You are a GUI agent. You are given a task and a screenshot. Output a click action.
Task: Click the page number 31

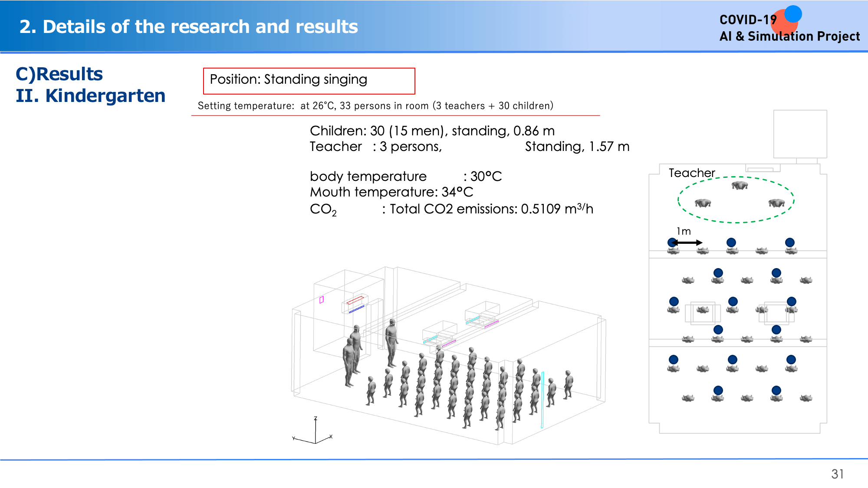pos(838,474)
